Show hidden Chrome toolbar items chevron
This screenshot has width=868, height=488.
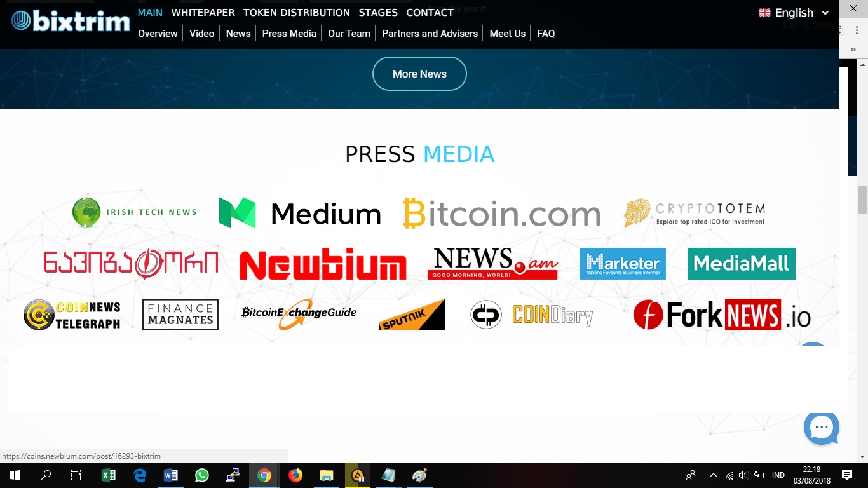[x=853, y=49]
